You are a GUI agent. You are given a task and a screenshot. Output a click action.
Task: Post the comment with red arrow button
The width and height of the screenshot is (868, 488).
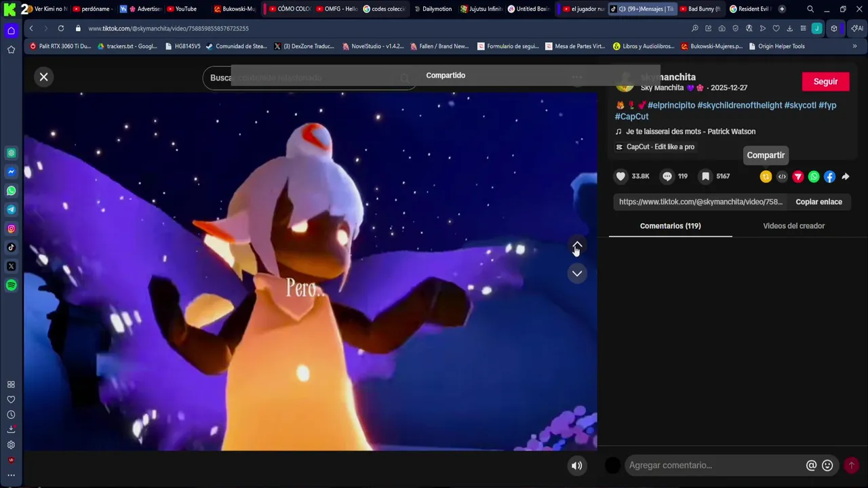coord(851,466)
